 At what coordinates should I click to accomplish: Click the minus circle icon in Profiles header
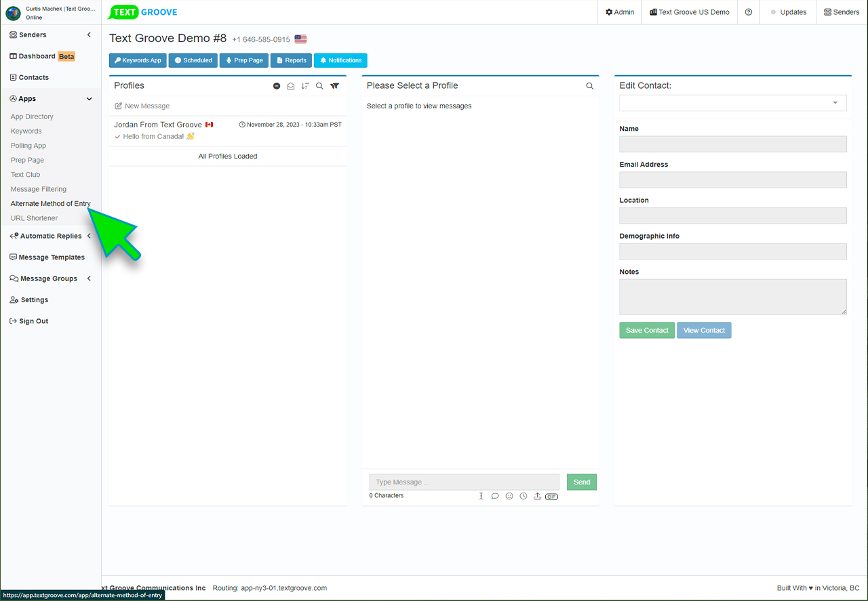[277, 86]
